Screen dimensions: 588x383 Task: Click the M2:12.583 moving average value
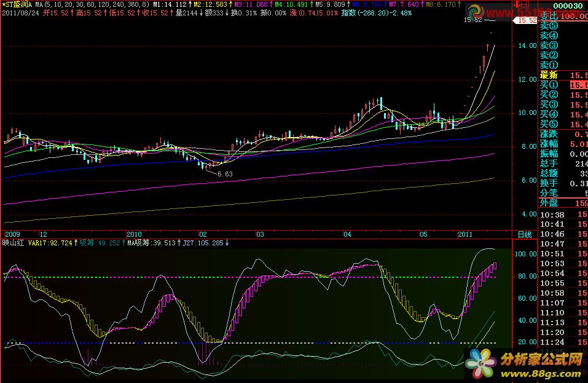[x=210, y=4]
